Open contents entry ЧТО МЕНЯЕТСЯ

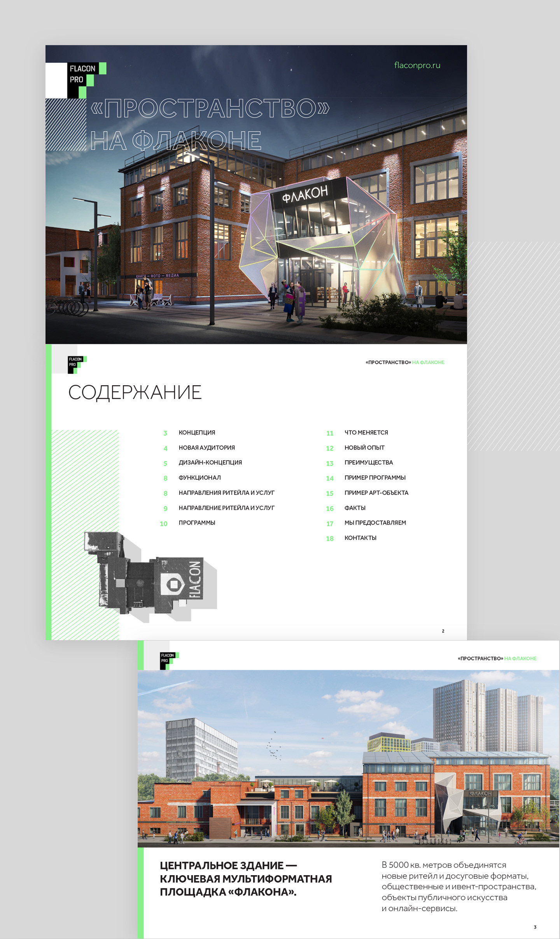tap(366, 433)
